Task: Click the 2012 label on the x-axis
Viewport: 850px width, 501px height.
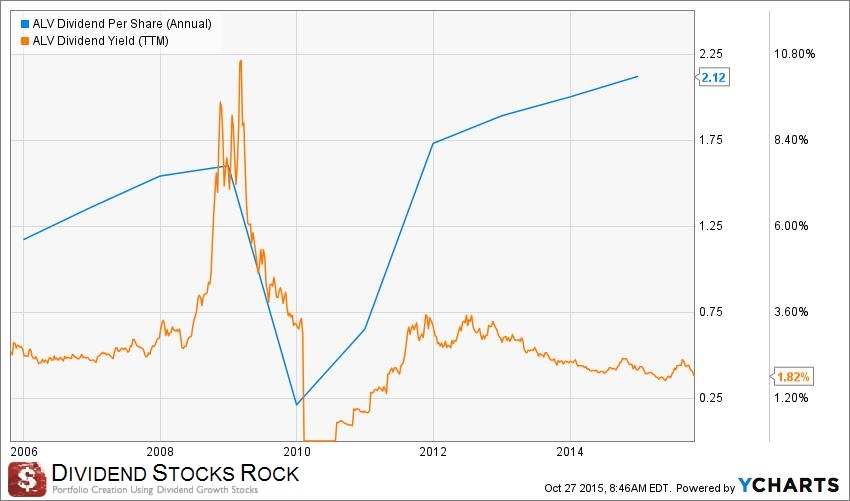Action: (433, 449)
